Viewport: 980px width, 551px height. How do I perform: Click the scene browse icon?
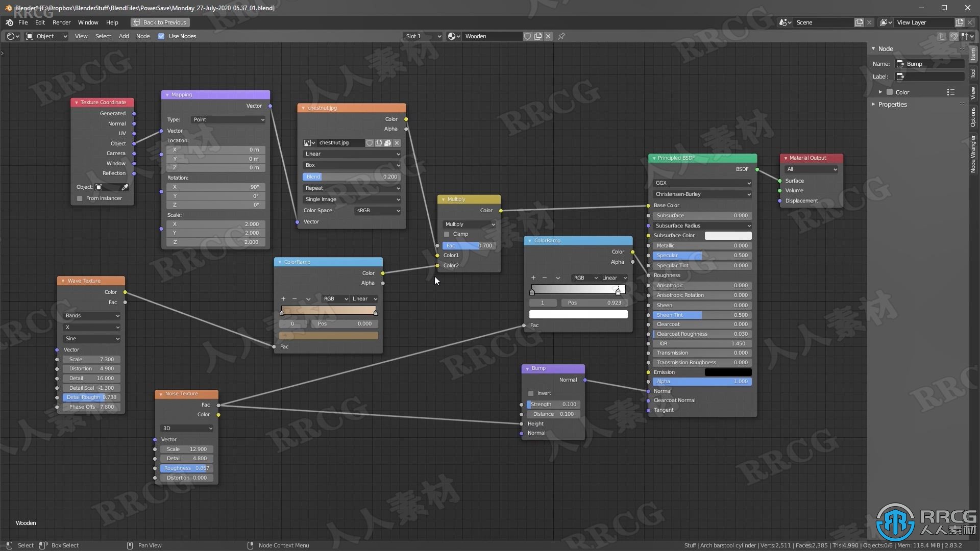click(x=785, y=22)
